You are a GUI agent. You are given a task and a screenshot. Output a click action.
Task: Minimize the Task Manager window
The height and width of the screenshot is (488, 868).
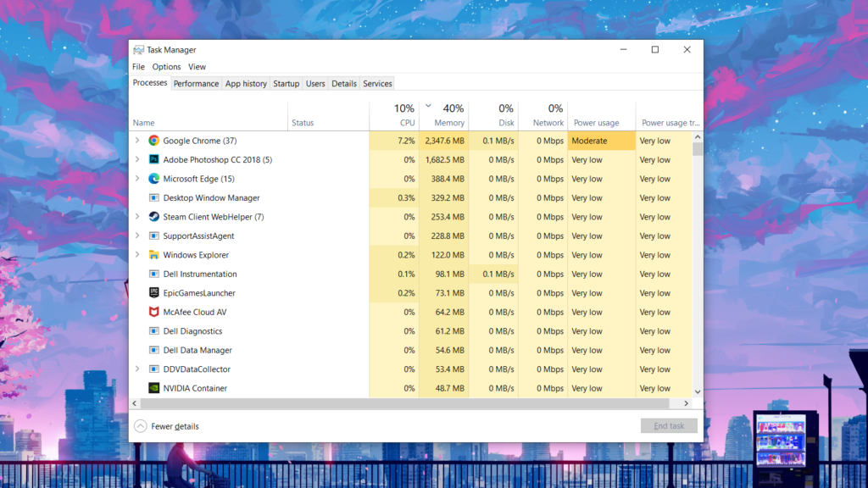click(623, 50)
